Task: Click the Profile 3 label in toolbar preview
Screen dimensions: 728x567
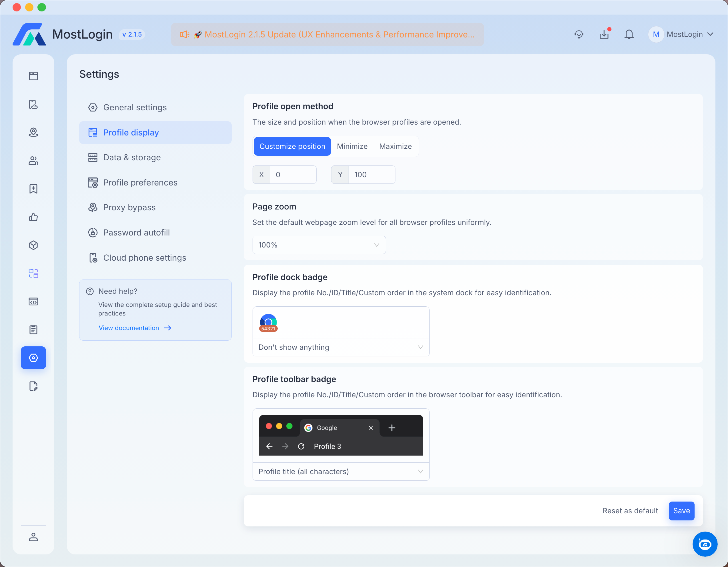Action: coord(327,447)
